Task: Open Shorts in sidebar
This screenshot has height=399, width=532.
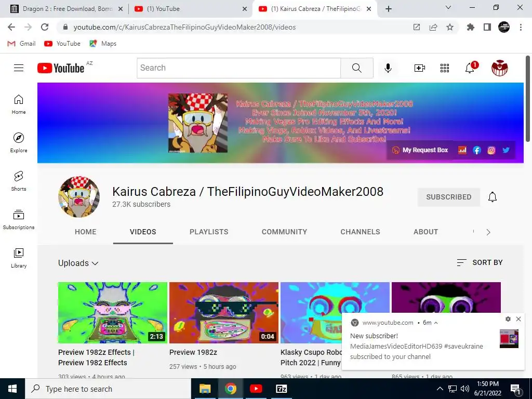Action: pos(19,181)
